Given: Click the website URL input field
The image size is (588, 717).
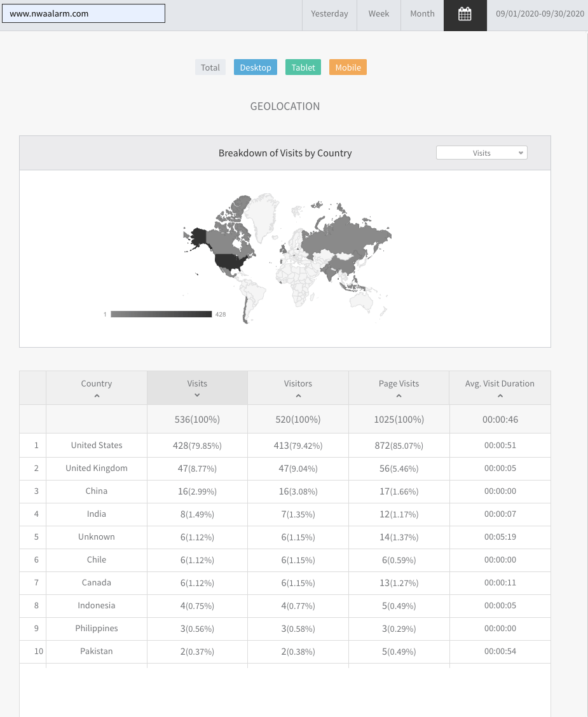Looking at the screenshot, I should point(84,13).
